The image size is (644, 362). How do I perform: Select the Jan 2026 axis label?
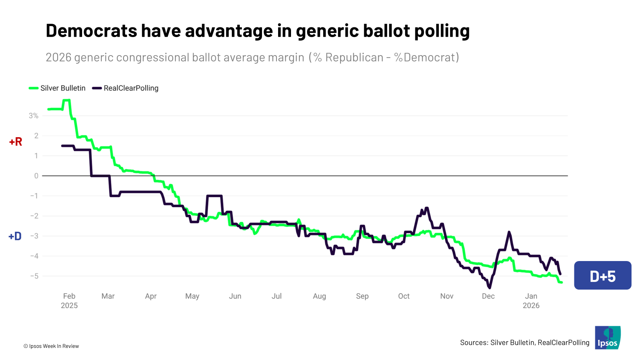coord(531,300)
